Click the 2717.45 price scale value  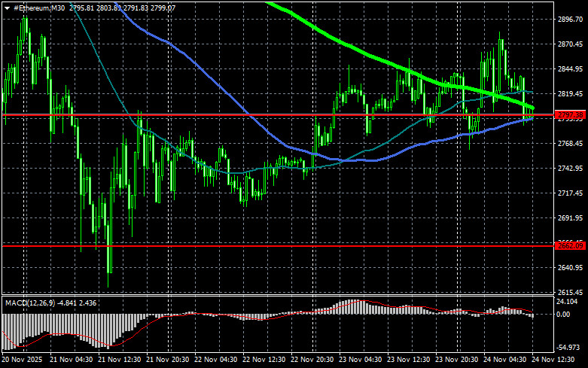click(571, 193)
